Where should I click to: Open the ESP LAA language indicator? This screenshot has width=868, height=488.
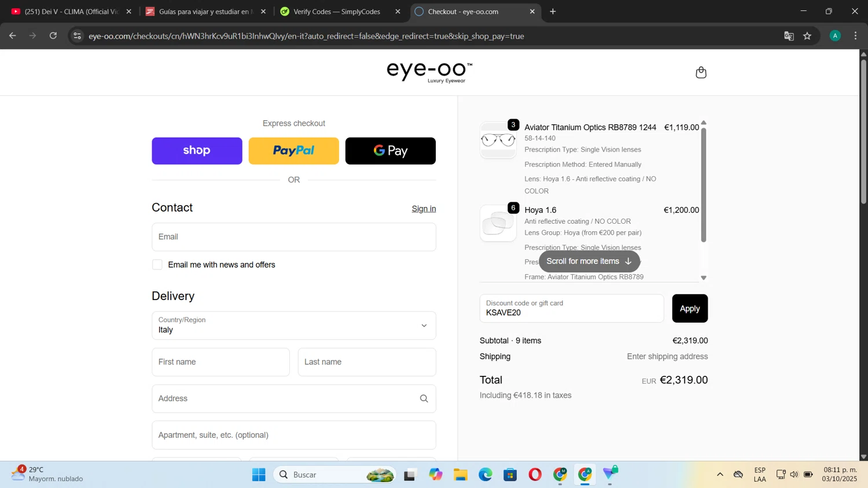point(760,475)
